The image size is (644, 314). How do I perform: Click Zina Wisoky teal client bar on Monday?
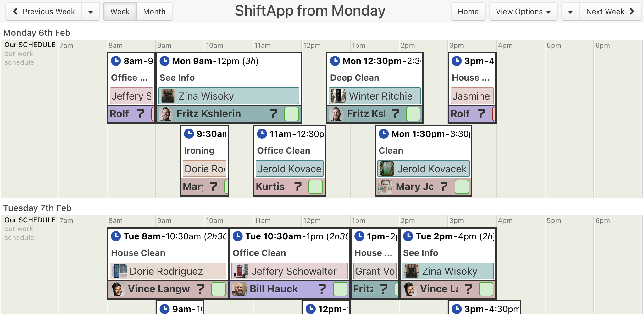229,96
